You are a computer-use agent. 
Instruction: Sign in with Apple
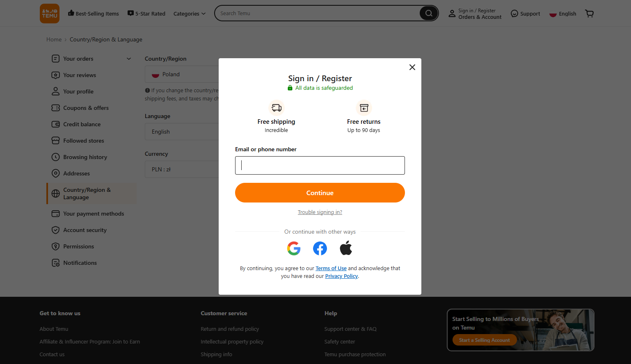pyautogui.click(x=346, y=248)
